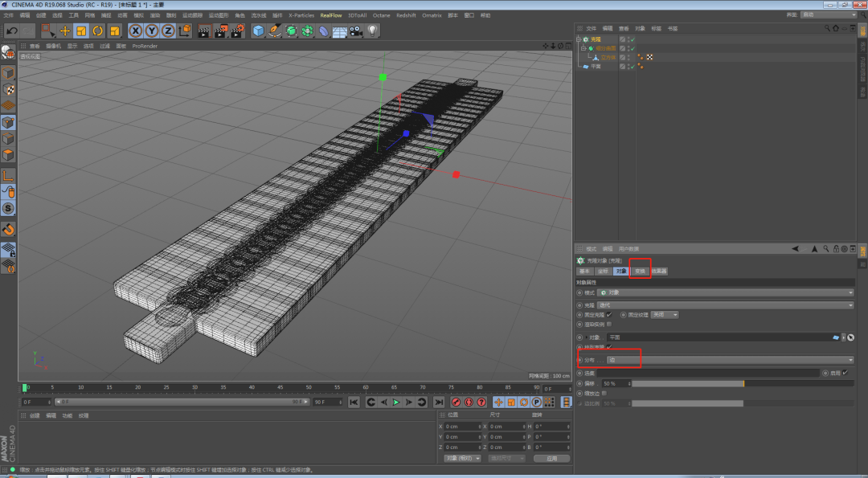868x478 pixels.
Task: Toggle the 启用 checkbox beside 选集
Action: pyautogui.click(x=844, y=373)
